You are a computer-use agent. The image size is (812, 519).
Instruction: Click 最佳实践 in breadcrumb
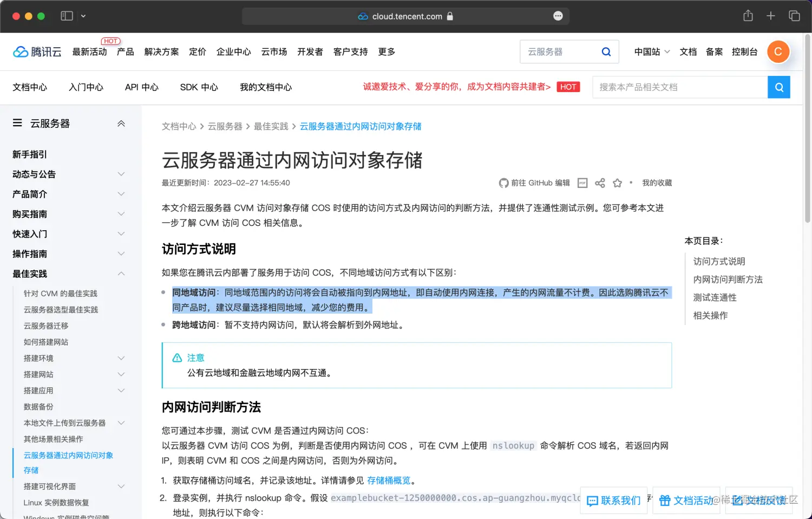[x=271, y=126]
